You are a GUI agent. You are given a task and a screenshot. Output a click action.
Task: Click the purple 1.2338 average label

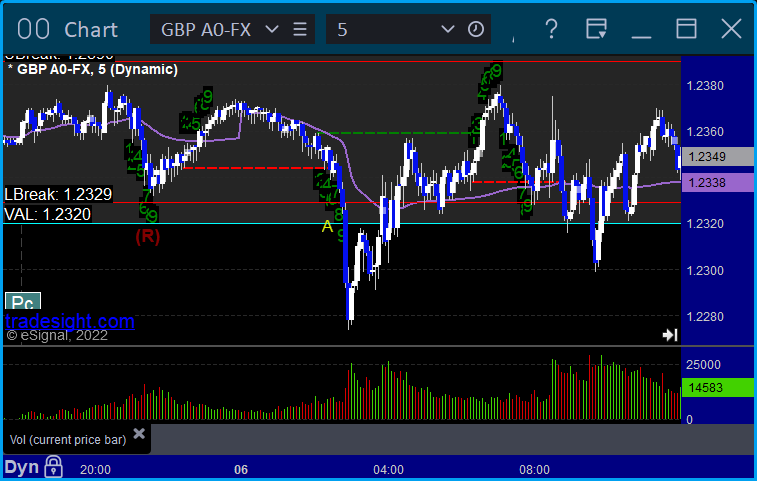[x=717, y=183]
